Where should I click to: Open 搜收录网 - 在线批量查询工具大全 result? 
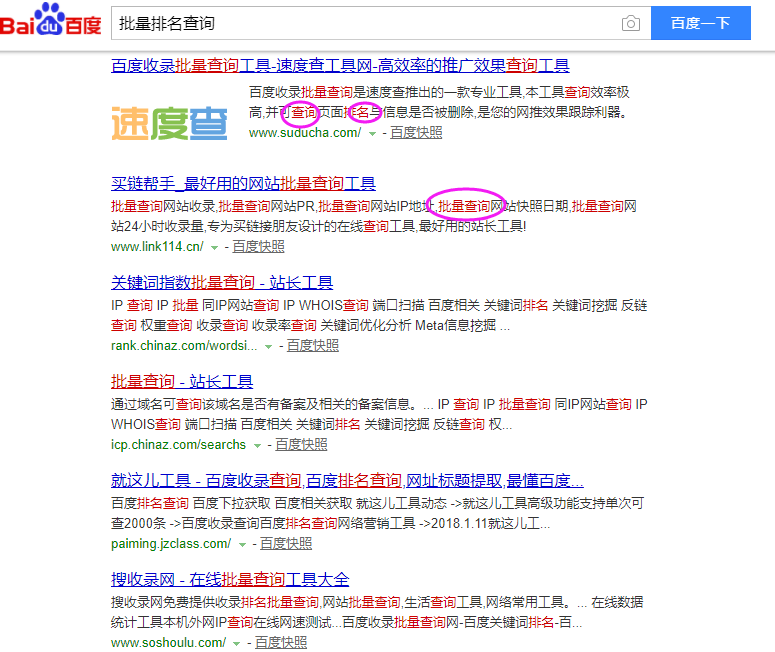click(x=230, y=579)
